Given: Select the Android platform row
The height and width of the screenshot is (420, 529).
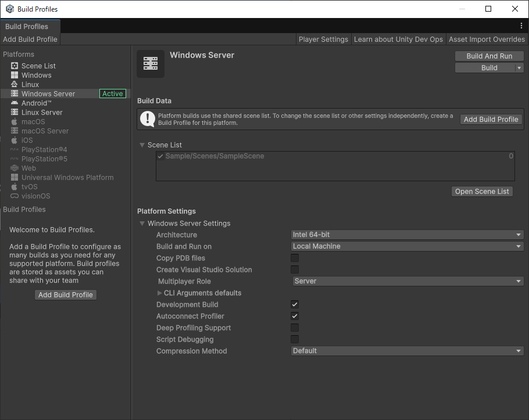Looking at the screenshot, I should pyautogui.click(x=66, y=103).
